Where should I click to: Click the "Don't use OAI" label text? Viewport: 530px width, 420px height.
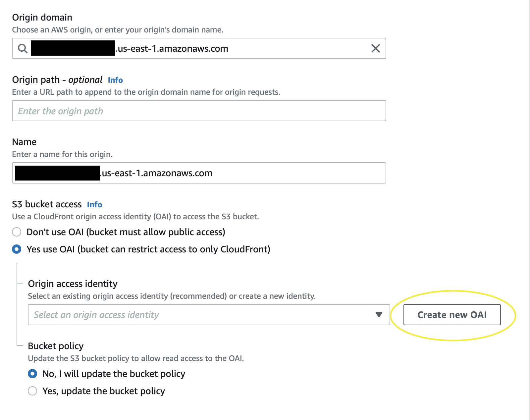pyautogui.click(x=126, y=232)
